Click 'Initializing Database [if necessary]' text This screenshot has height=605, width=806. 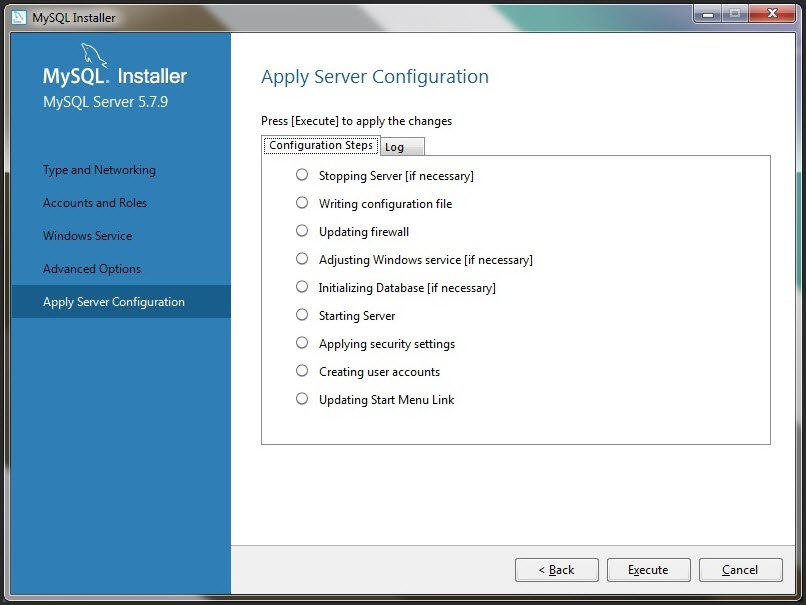pyautogui.click(x=407, y=288)
